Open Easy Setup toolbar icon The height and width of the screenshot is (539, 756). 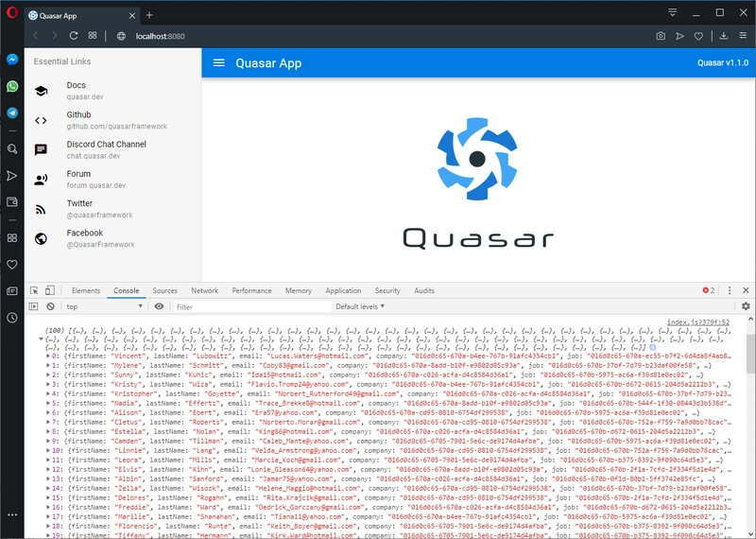pos(743,36)
